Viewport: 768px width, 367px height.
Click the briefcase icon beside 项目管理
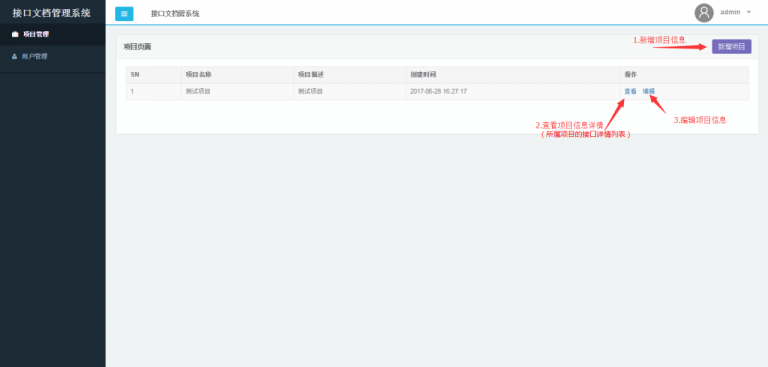[15, 34]
